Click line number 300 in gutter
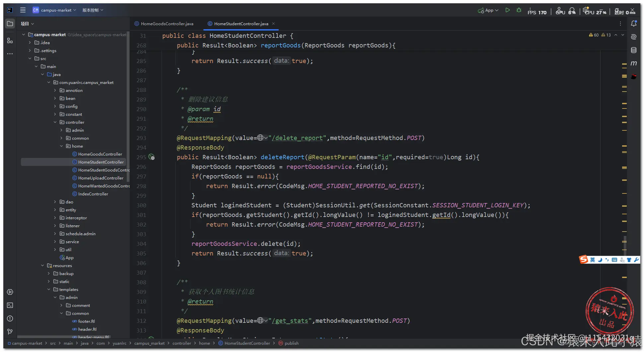The width and height of the screenshot is (644, 352). tap(141, 205)
